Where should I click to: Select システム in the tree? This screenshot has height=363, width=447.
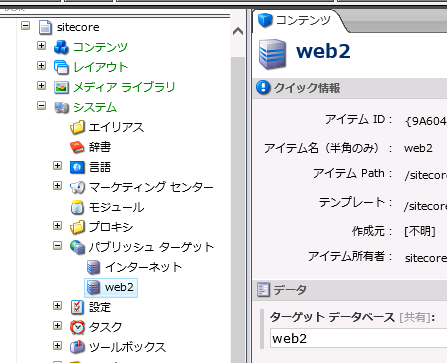click(x=95, y=107)
